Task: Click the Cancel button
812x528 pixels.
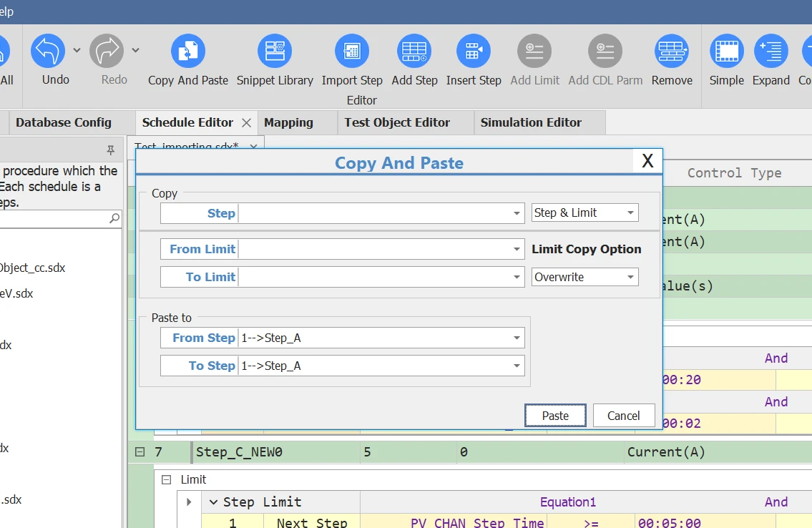Action: click(x=624, y=416)
